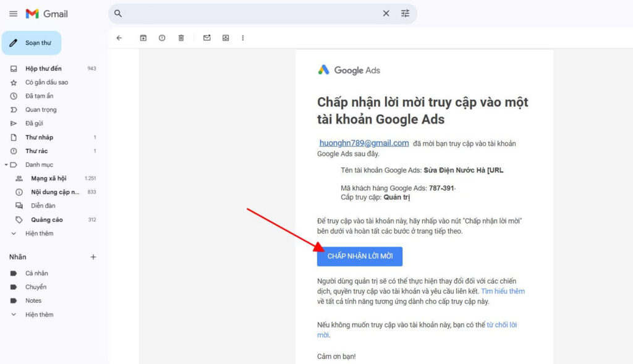Click the Gmail logo

click(47, 14)
